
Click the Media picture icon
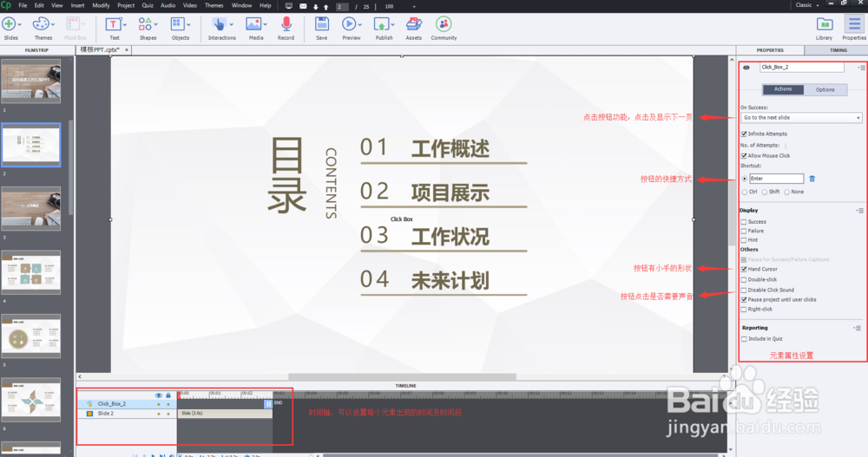click(253, 24)
